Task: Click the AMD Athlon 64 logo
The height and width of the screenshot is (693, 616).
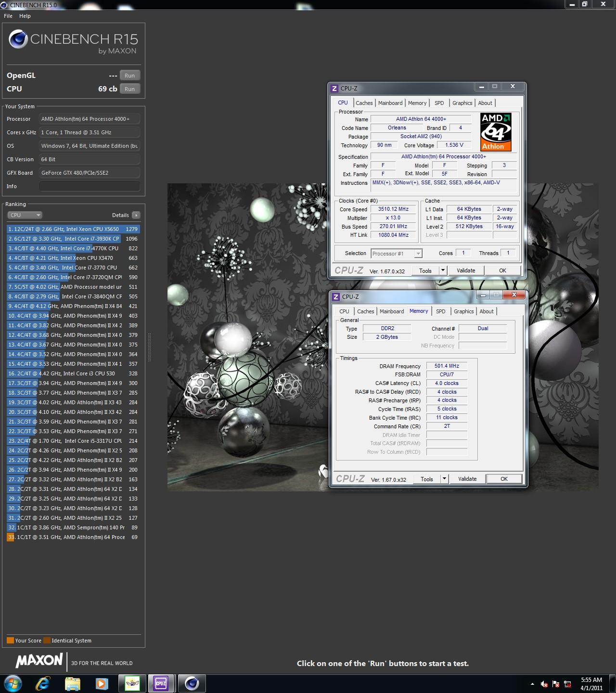Action: pyautogui.click(x=496, y=132)
